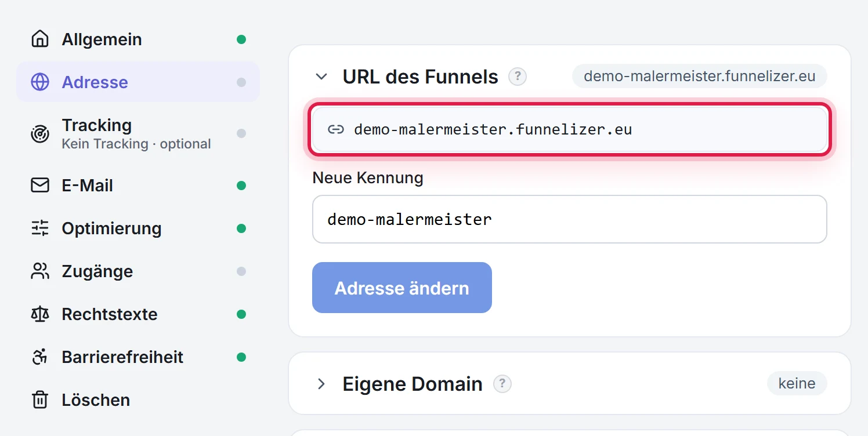The width and height of the screenshot is (868, 436).
Task: Click the Löschen trash icon
Action: pyautogui.click(x=40, y=400)
